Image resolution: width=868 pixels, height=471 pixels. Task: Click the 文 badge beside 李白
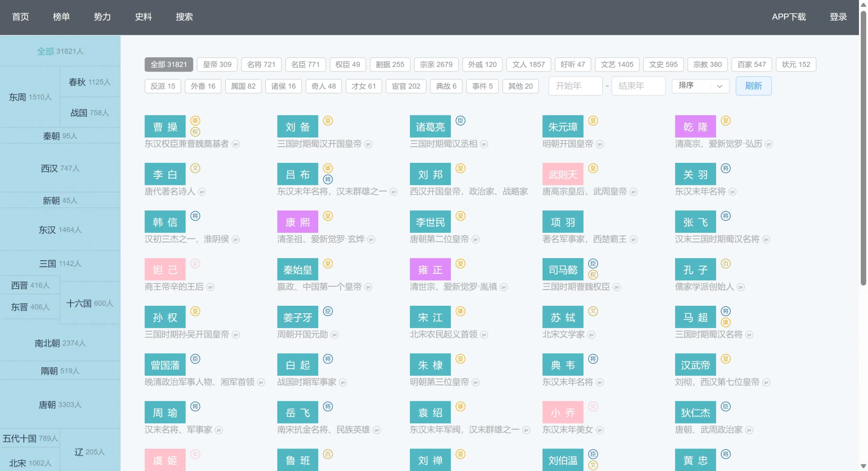195,168
